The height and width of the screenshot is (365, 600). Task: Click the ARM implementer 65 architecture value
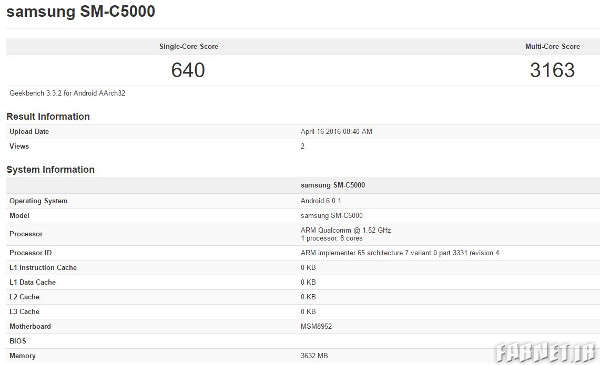point(399,253)
